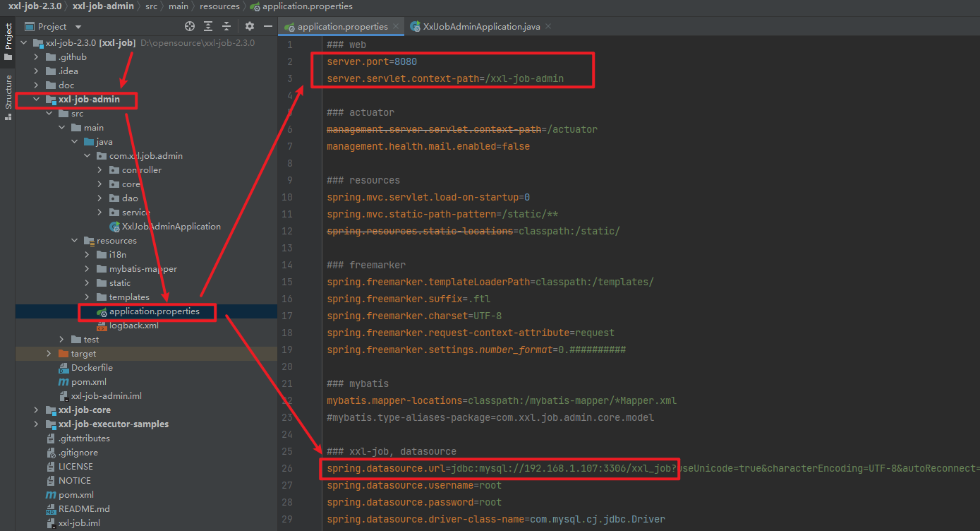Close the XxlJobAdminApplication.java tab

548,26
